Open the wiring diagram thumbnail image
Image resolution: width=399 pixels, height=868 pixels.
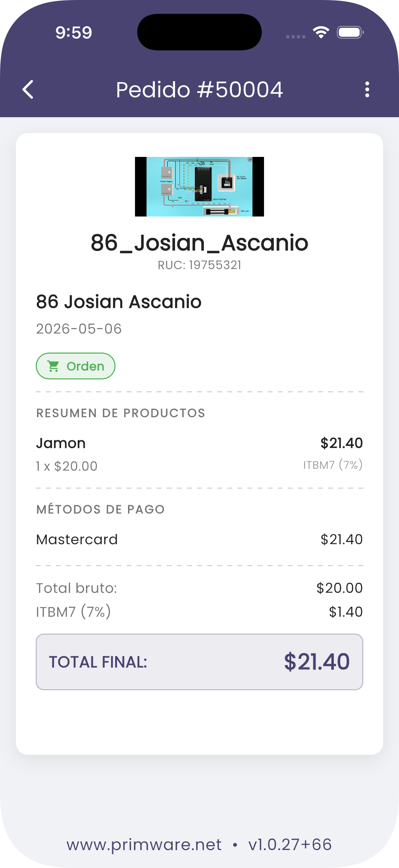(199, 187)
